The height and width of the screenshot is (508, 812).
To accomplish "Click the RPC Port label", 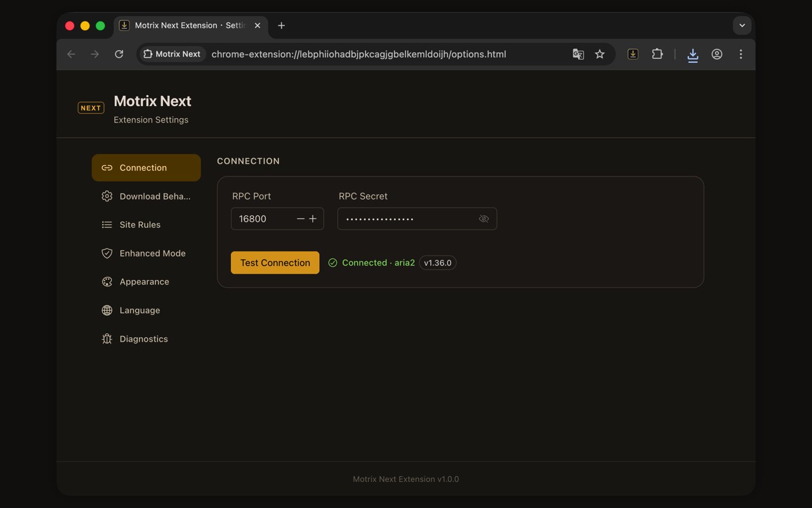I will (251, 196).
